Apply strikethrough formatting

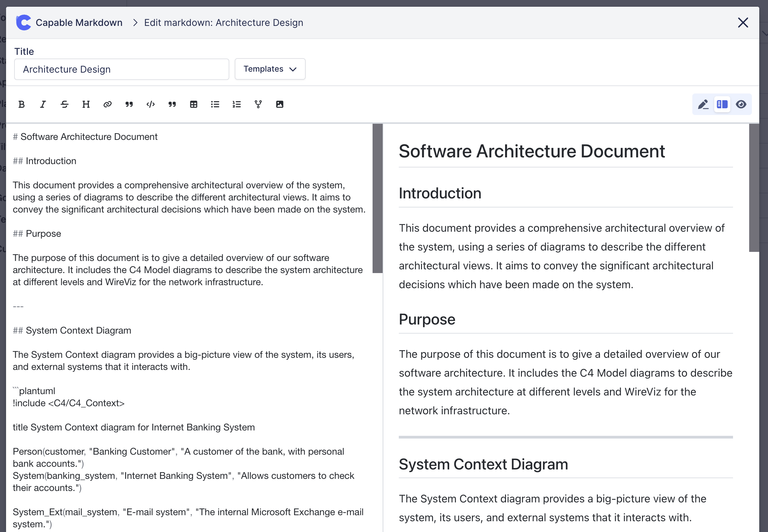click(65, 104)
